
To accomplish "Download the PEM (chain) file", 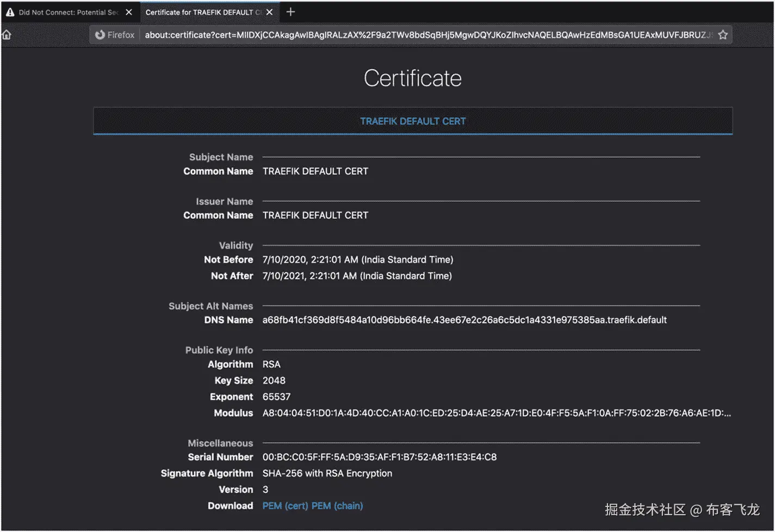I will pyautogui.click(x=337, y=506).
